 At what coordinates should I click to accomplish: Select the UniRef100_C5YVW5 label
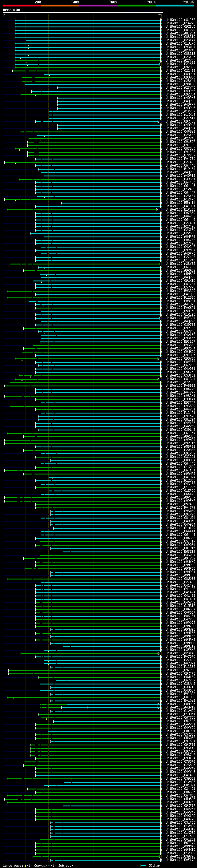click(180, 287)
